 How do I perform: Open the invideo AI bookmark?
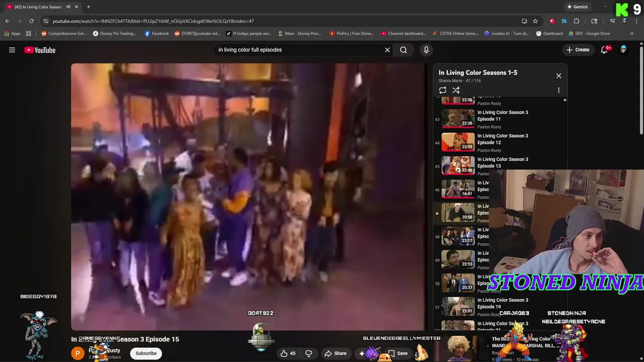coord(507,34)
